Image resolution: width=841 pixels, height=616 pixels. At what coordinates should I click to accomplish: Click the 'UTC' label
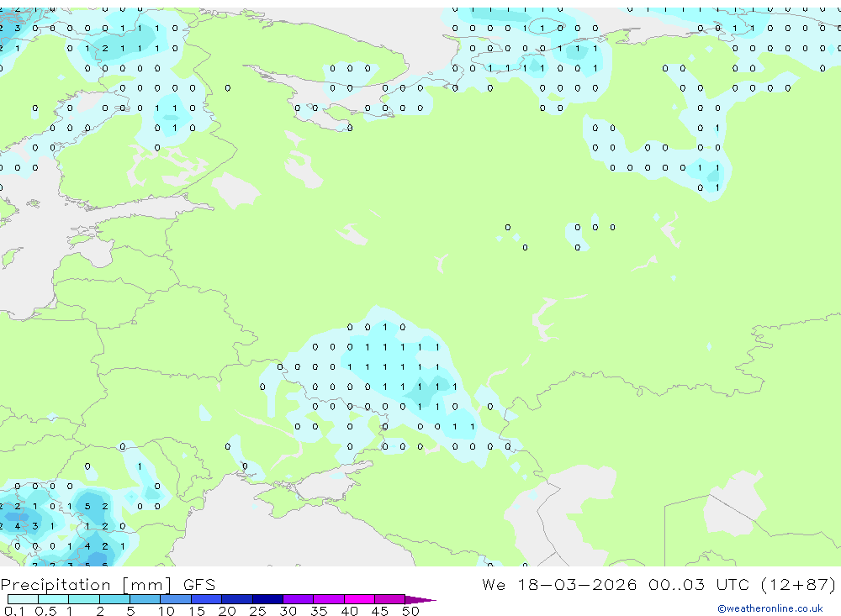click(733, 584)
